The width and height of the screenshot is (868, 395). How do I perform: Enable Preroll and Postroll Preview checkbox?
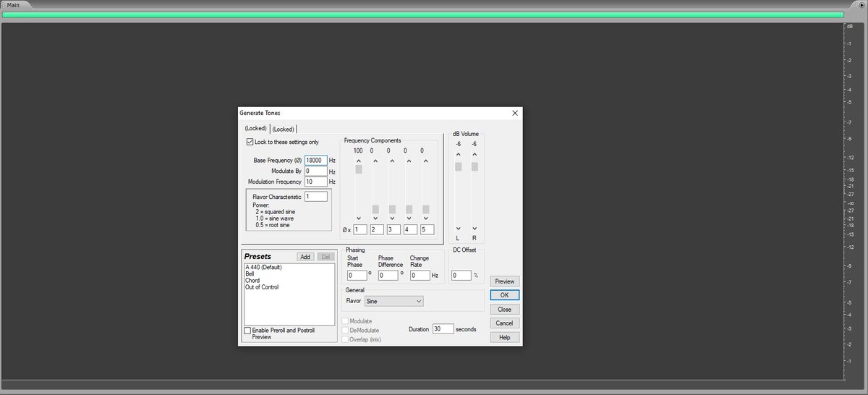click(x=247, y=330)
